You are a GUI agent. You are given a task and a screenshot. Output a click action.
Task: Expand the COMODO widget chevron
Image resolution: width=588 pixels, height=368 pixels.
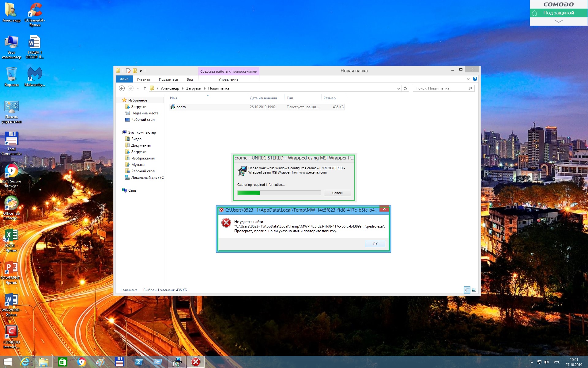click(558, 21)
